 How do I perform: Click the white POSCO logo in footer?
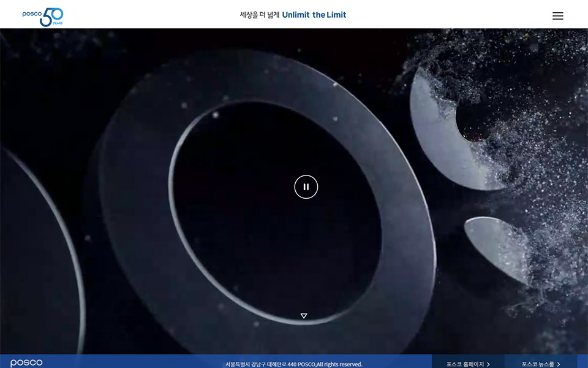(26, 363)
